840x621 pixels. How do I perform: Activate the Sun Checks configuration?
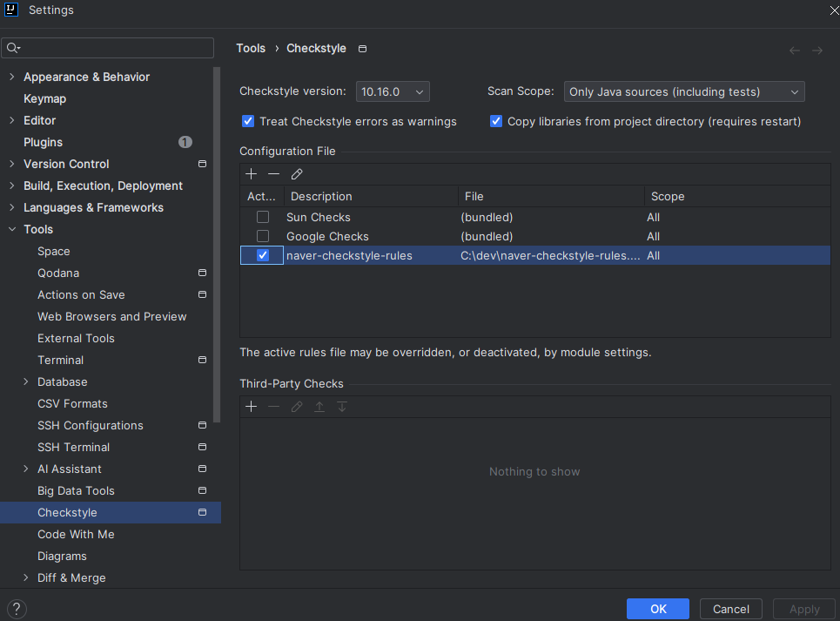tap(263, 217)
